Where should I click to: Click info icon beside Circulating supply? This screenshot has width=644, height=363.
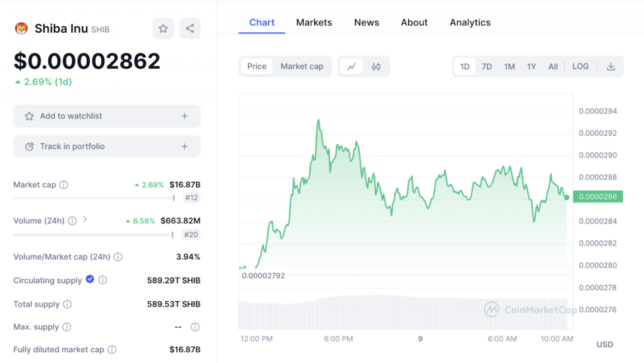103,280
